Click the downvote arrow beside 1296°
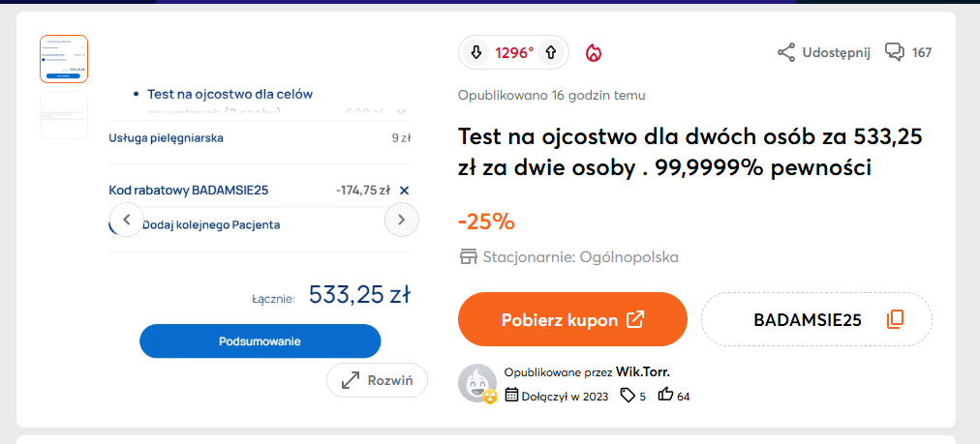Image resolution: width=980 pixels, height=444 pixels. [476, 53]
